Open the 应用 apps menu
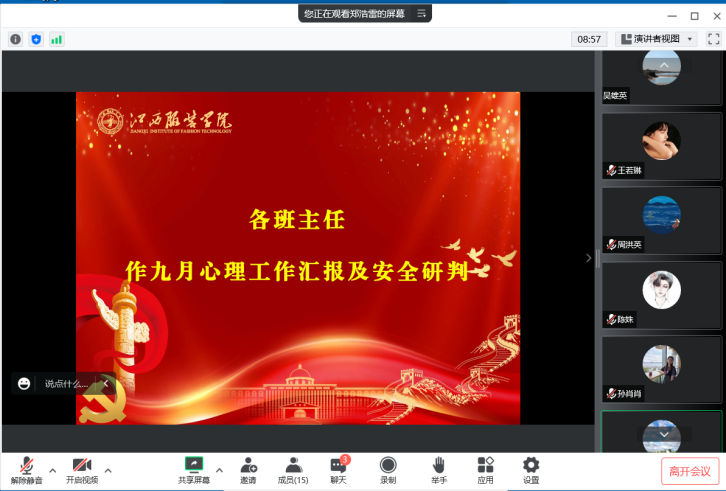Image resolution: width=726 pixels, height=491 pixels. coord(485,465)
